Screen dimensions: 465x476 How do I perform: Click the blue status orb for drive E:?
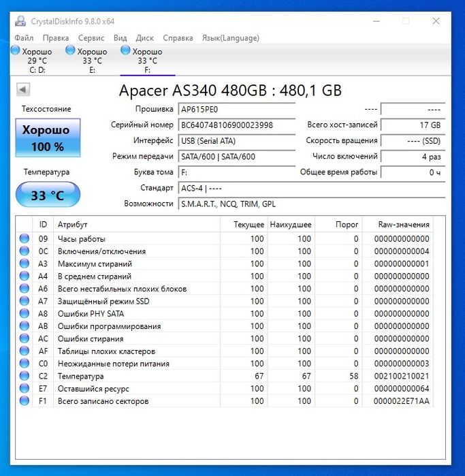[x=70, y=50]
